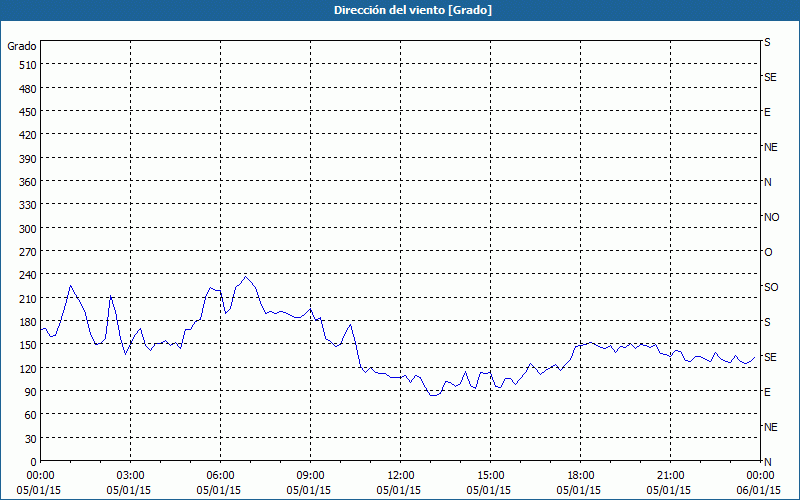Viewport: 800px width, 500px height.
Task: Click the 390 value on left axis
Action: coord(28,159)
